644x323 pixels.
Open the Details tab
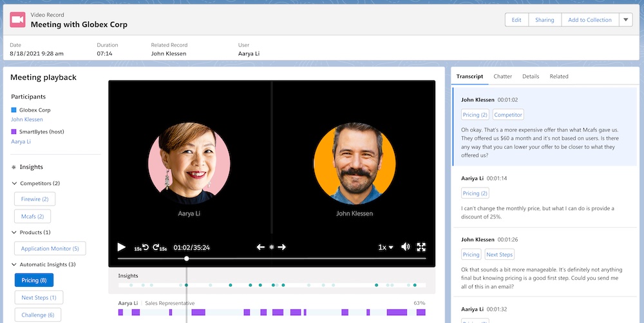531,76
